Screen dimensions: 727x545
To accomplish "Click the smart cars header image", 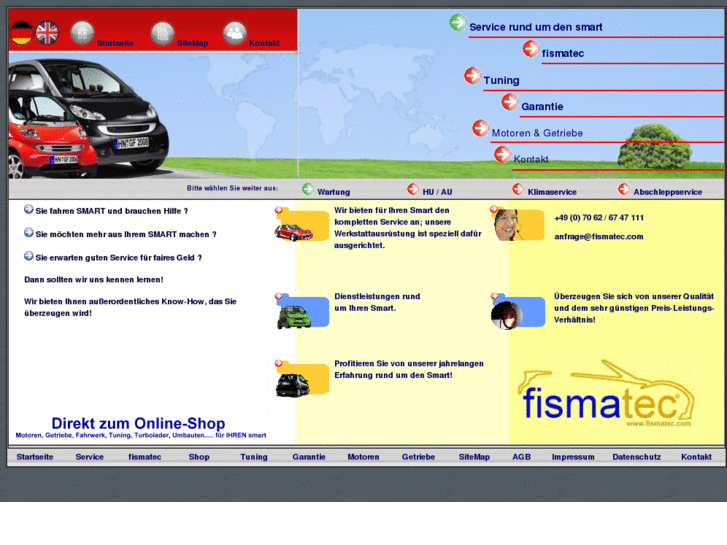I will coord(88,118).
